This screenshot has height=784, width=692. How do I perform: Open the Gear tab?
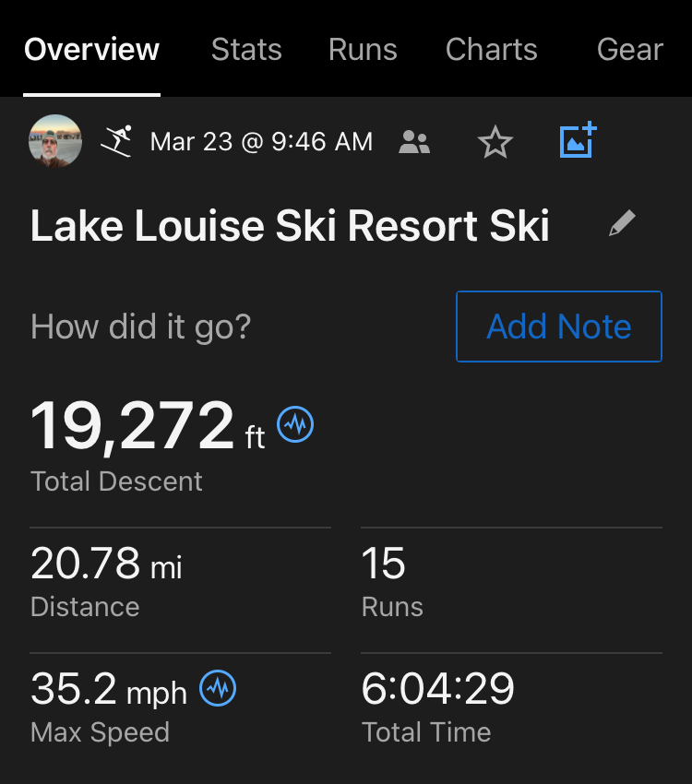[629, 49]
